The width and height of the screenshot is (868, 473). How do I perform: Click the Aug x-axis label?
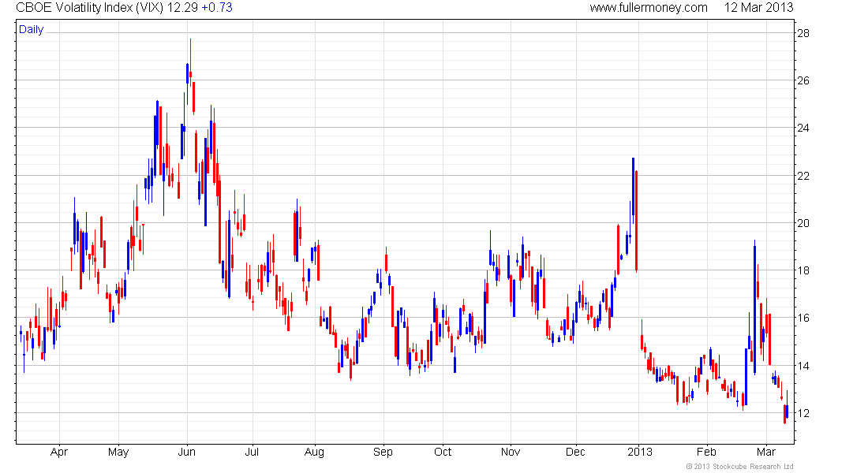point(314,452)
